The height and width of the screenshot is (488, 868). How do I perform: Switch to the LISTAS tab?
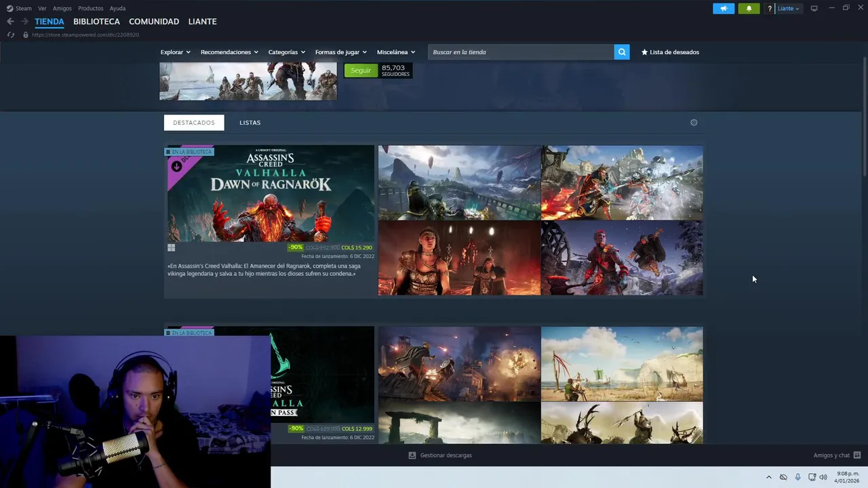tap(250, 123)
